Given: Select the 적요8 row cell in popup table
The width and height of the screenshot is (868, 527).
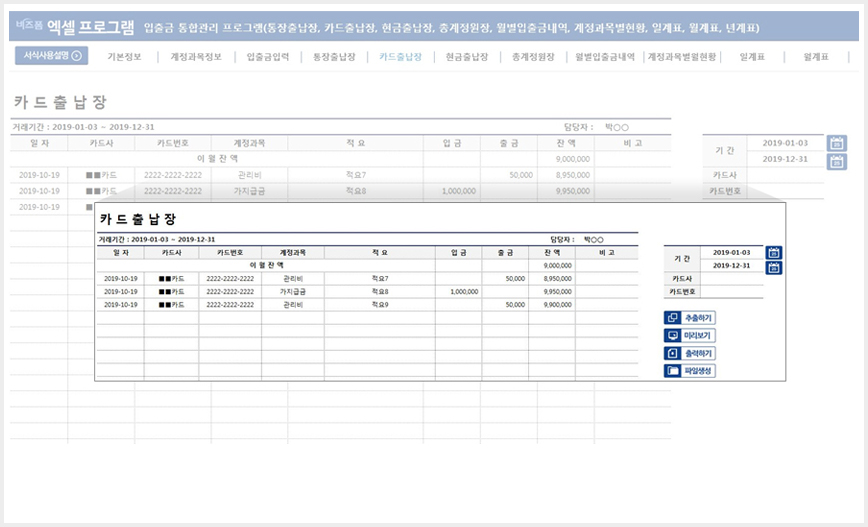Looking at the screenshot, I should (380, 292).
